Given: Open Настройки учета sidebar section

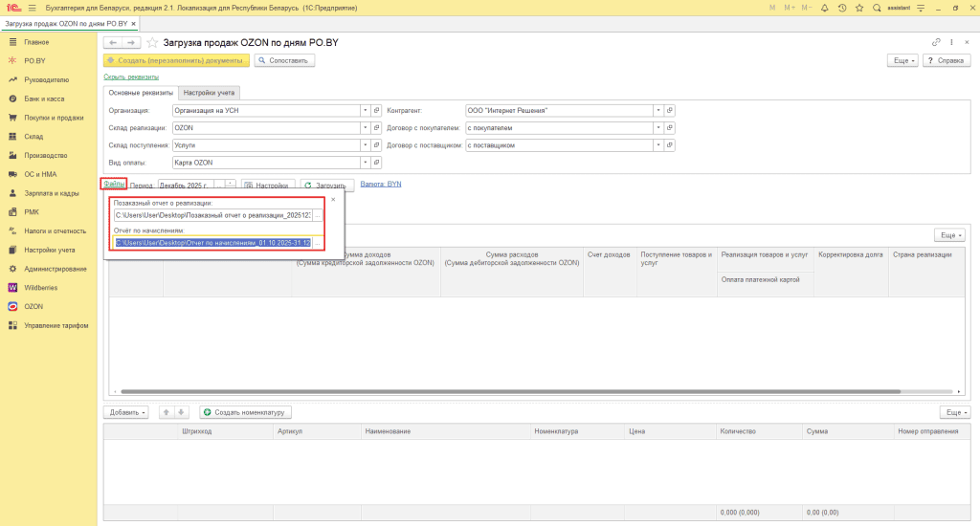Looking at the screenshot, I should (x=50, y=250).
